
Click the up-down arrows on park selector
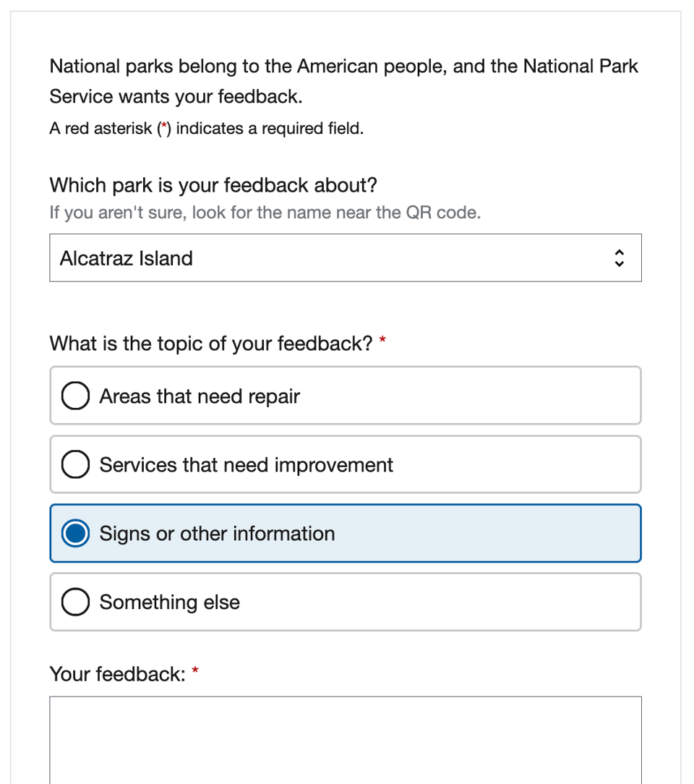(618, 258)
